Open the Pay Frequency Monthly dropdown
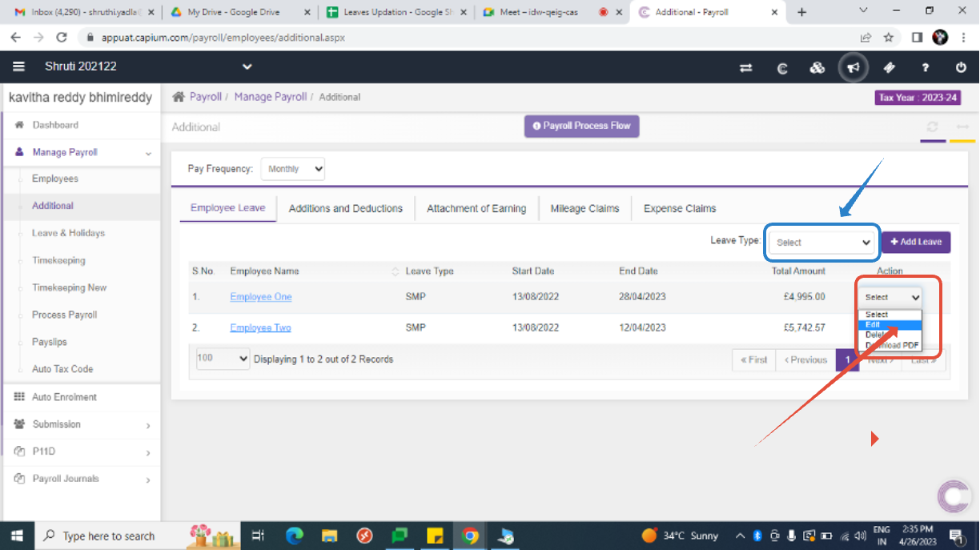 [x=293, y=169]
